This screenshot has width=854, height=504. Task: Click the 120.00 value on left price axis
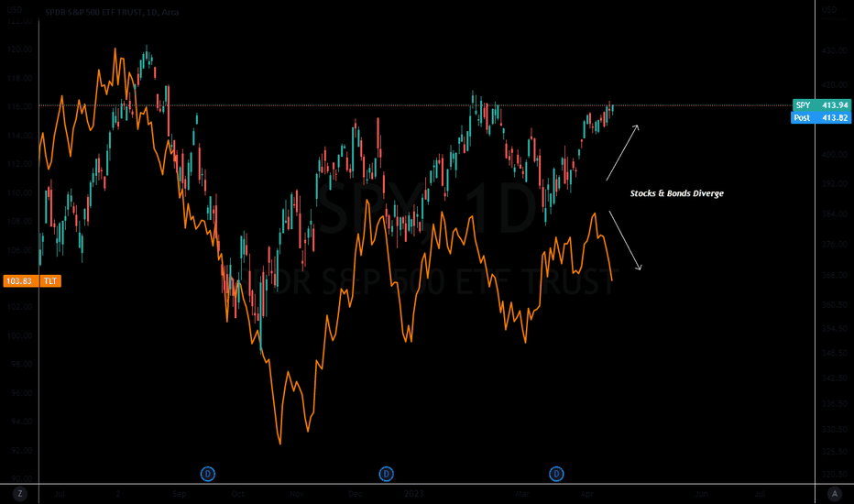19,49
